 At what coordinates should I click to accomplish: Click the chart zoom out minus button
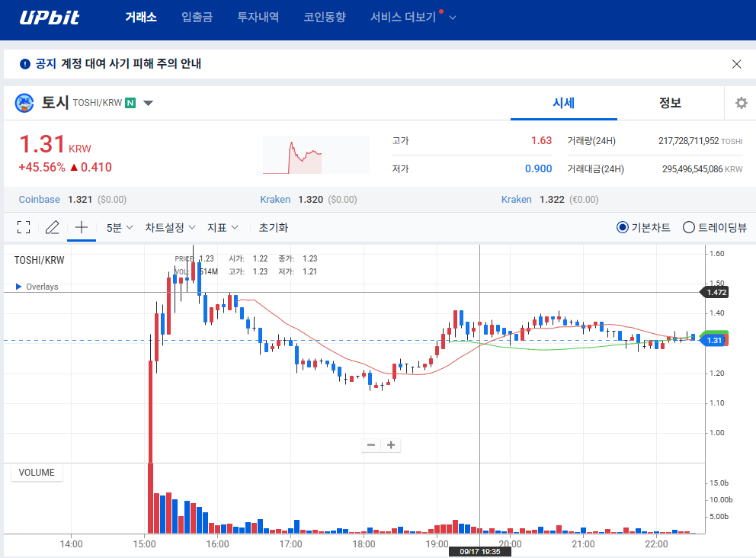(371, 445)
